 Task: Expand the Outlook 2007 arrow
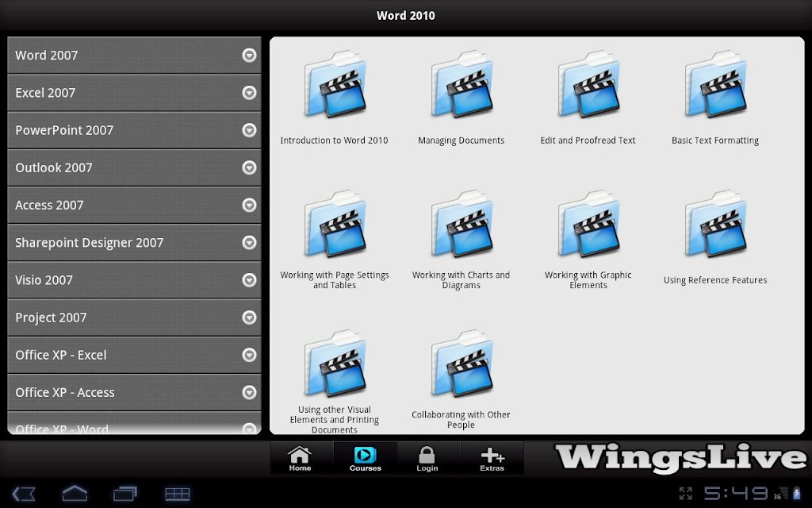coord(250,167)
